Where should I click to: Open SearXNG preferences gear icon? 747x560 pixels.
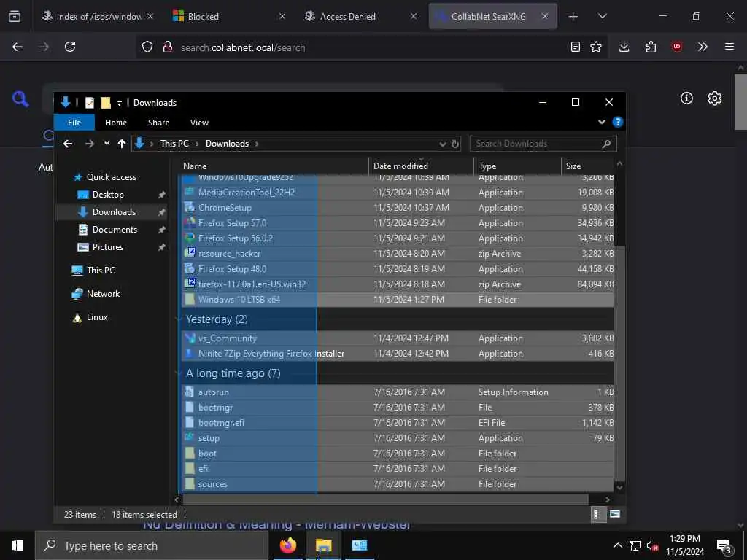[x=715, y=98]
